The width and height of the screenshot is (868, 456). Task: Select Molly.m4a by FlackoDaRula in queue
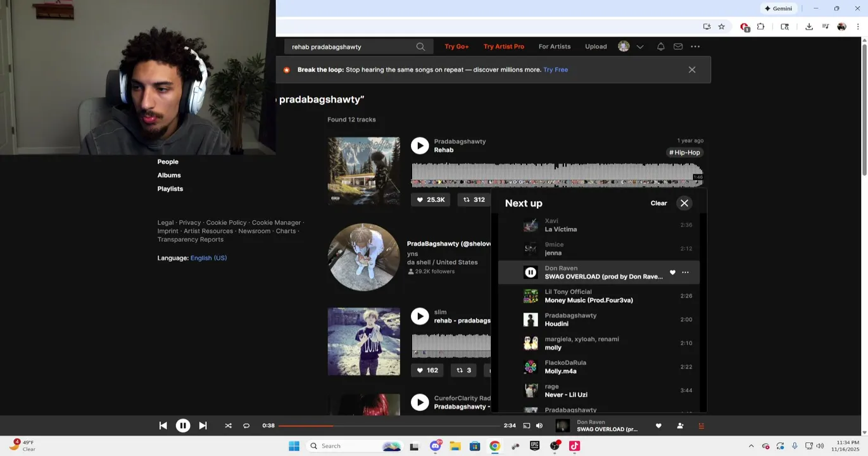click(x=599, y=367)
